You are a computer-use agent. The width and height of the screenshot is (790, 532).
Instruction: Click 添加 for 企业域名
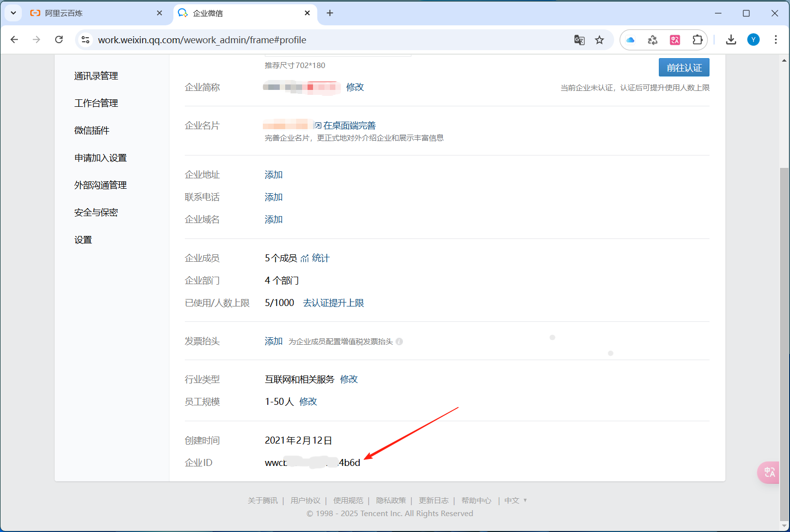coord(273,220)
